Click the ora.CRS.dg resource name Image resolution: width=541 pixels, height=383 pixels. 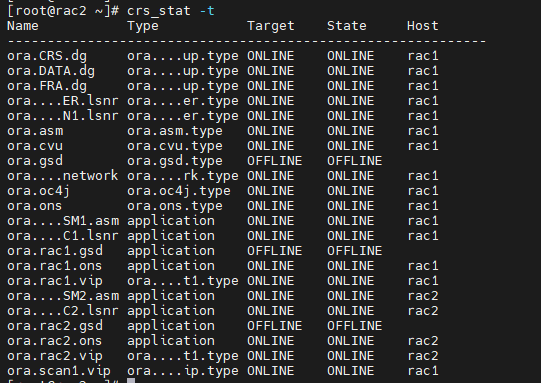click(x=47, y=56)
